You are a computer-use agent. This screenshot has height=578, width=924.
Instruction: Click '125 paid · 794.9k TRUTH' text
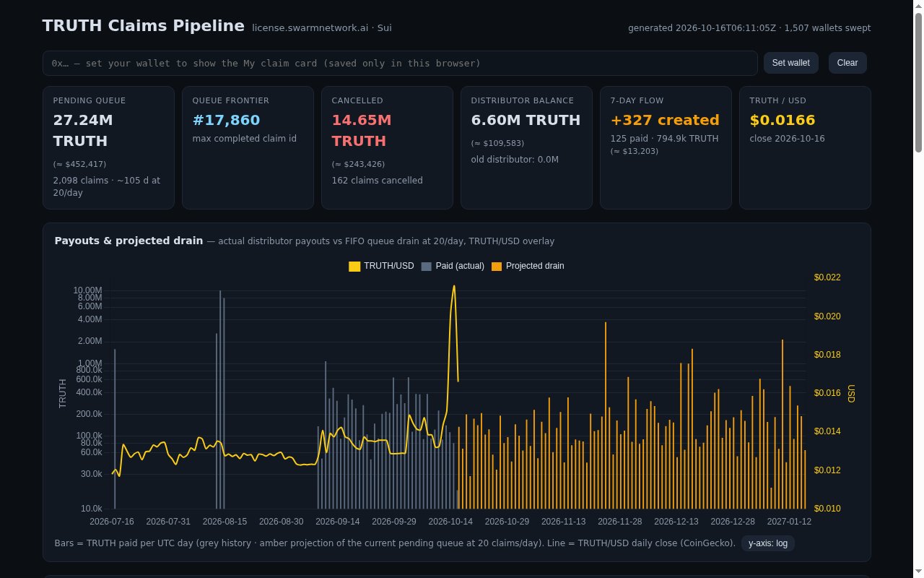665,139
